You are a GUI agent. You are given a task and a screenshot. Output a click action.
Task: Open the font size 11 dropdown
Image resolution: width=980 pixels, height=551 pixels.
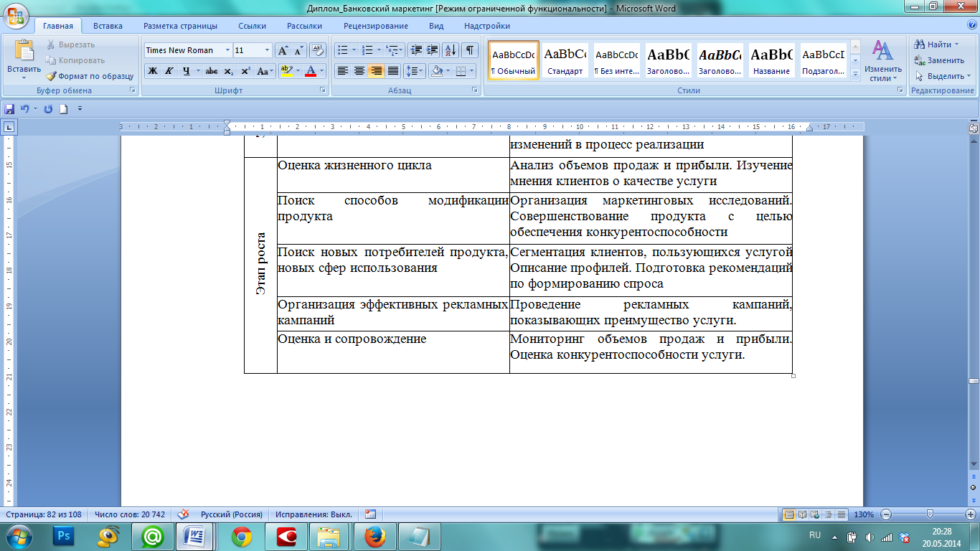[x=268, y=50]
